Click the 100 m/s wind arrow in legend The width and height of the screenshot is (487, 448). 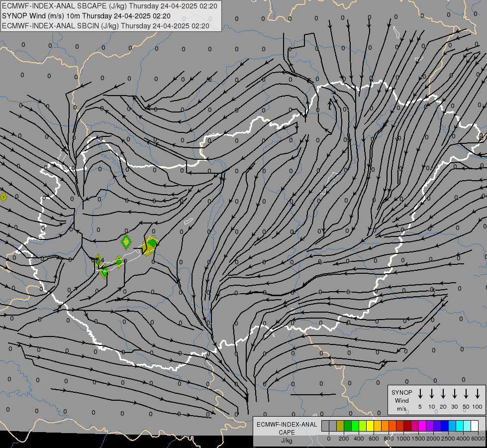(x=478, y=393)
